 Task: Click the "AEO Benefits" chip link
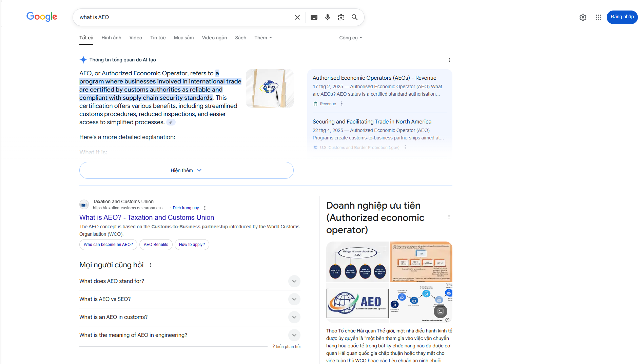(x=156, y=245)
